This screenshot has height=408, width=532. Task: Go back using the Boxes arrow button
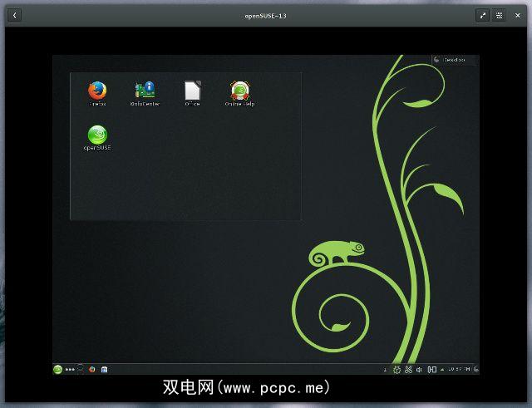(14, 15)
